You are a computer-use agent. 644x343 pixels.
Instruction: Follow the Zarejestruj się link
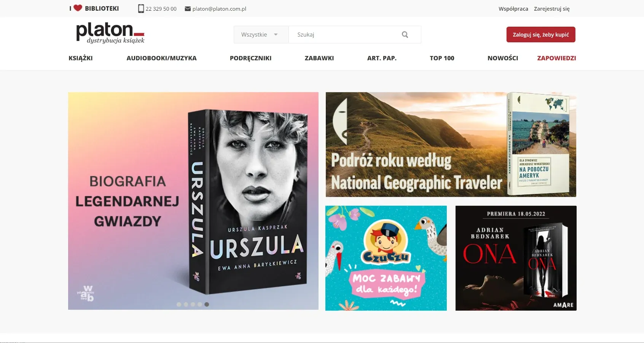[x=552, y=9]
